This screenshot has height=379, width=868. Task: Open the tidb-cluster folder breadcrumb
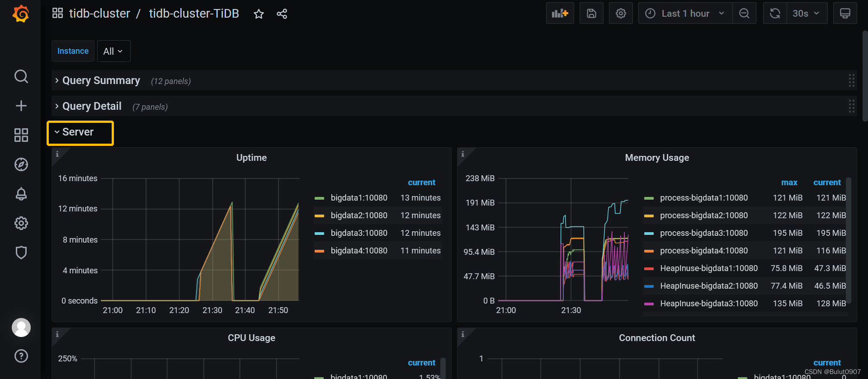coord(99,14)
